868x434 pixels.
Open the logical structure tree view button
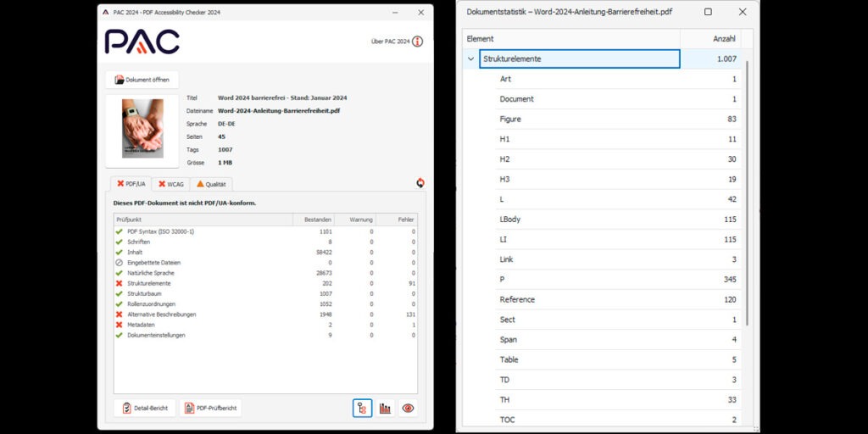363,408
